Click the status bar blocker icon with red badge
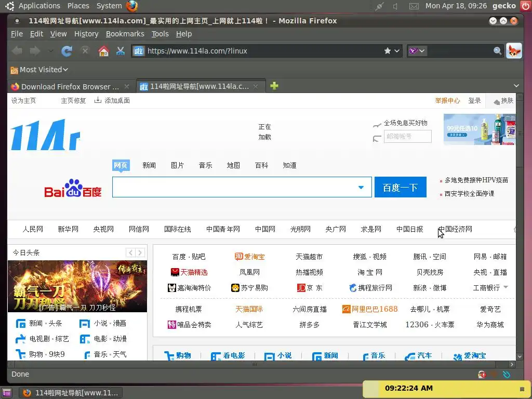Screen dimensions: 532x399 482,375
